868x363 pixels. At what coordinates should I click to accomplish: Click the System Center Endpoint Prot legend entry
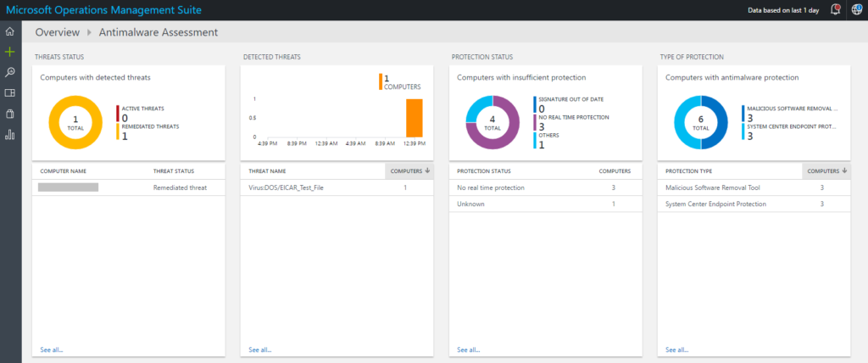[x=789, y=132]
